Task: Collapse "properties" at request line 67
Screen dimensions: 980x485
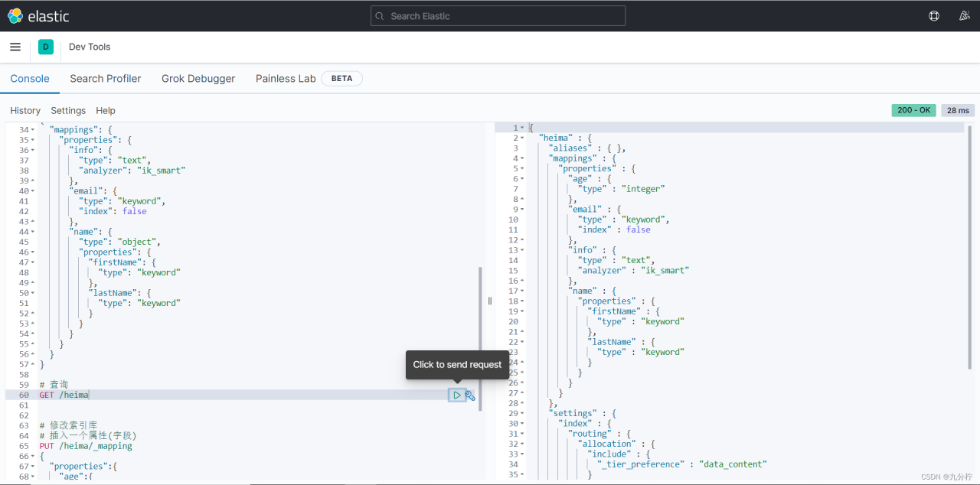Action: pyautogui.click(x=33, y=467)
